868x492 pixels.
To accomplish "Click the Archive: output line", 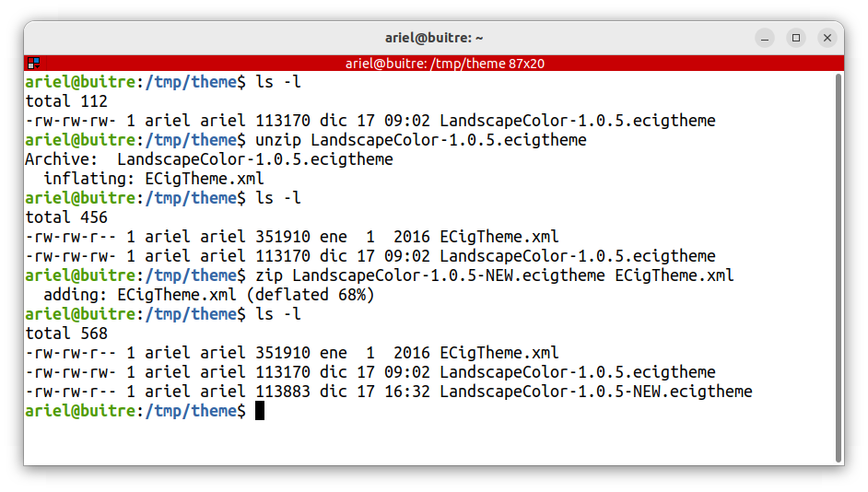I will tap(208, 159).
